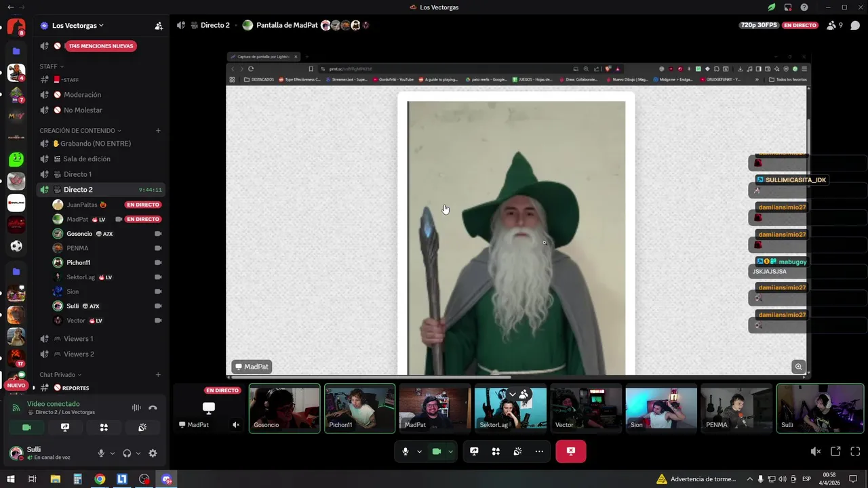Collapse CREACIÓN DE CONTENIDO category

tap(80, 130)
